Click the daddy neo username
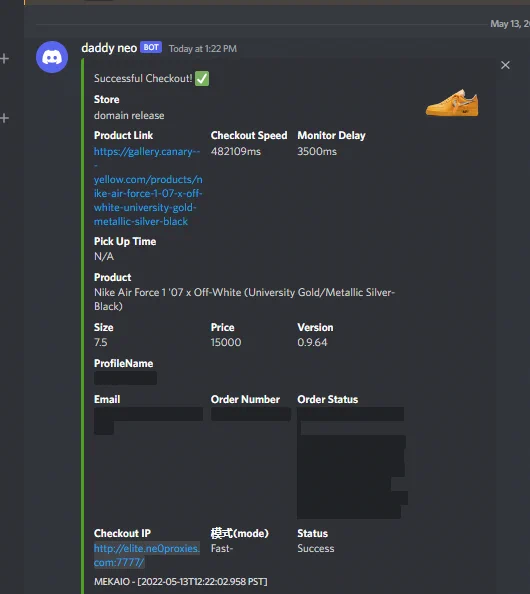530x594 pixels. coord(109,48)
